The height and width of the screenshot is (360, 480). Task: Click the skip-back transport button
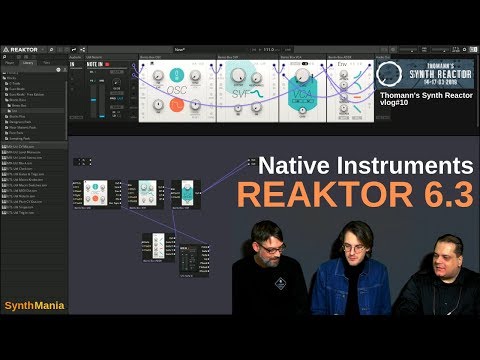pyautogui.click(x=254, y=50)
